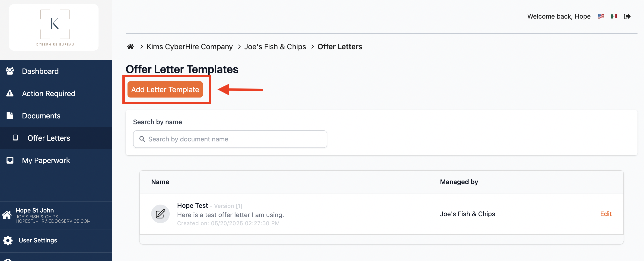Viewport: 644px width, 261px height.
Task: Click the Welcome back, Hope text
Action: click(x=559, y=16)
